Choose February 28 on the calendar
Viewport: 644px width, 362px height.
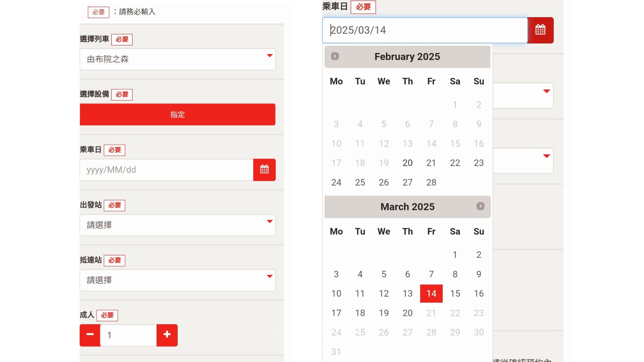[x=431, y=182]
